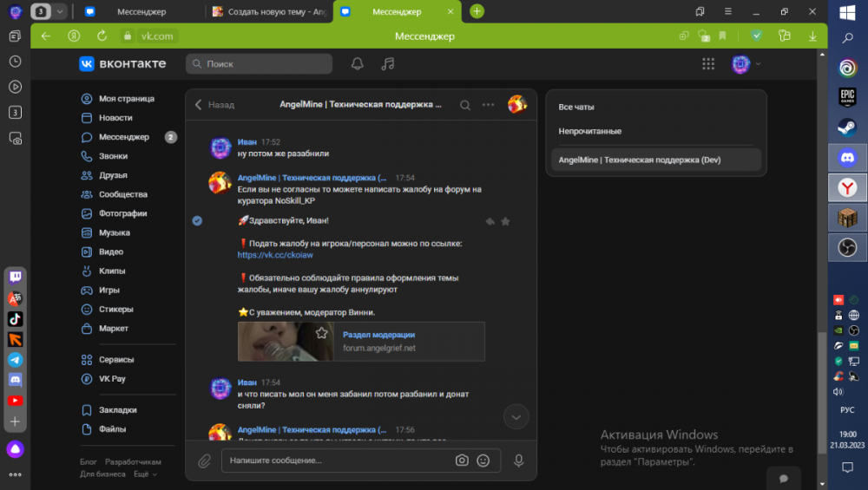Viewport: 868px width, 490px height.
Task: Open Клипы in sidebar
Action: pos(112,271)
